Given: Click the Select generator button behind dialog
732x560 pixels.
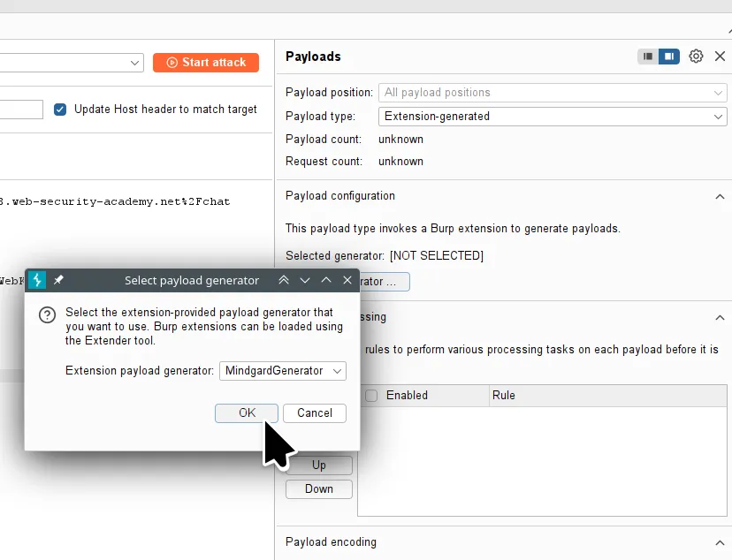Looking at the screenshot, I should tap(385, 282).
